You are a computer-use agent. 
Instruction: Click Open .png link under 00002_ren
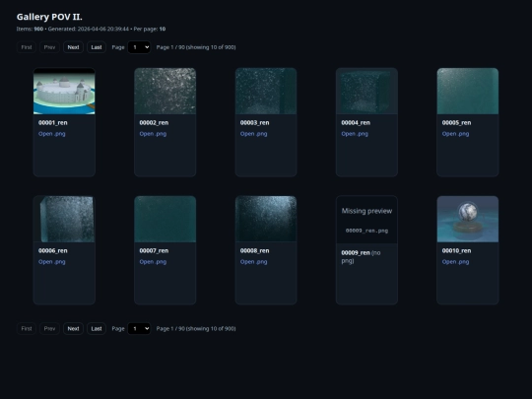[x=153, y=134]
